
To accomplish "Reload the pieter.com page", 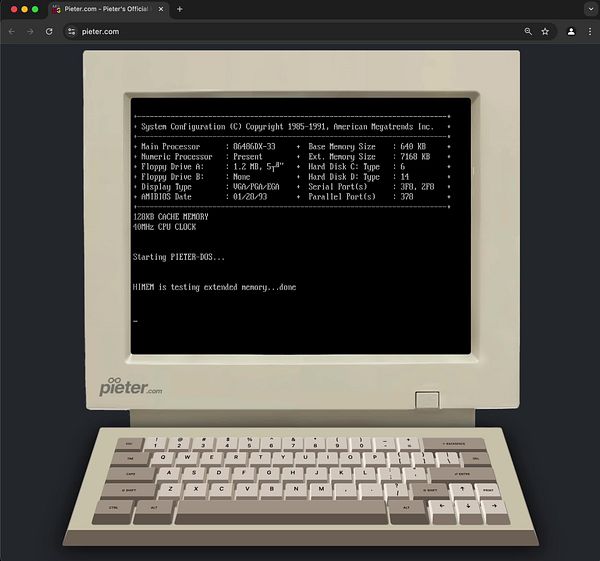I will [49, 31].
